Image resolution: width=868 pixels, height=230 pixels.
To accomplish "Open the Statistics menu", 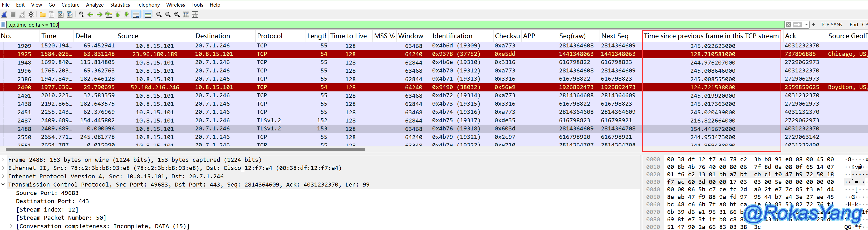I will coord(120,5).
